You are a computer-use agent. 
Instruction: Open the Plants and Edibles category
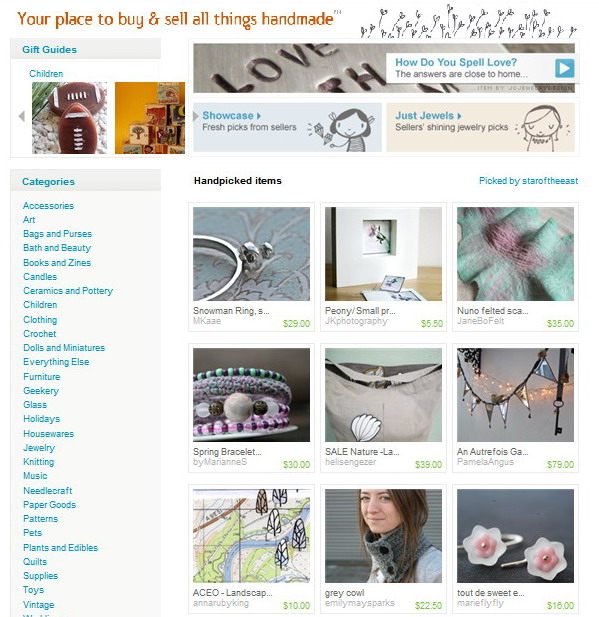(x=61, y=548)
